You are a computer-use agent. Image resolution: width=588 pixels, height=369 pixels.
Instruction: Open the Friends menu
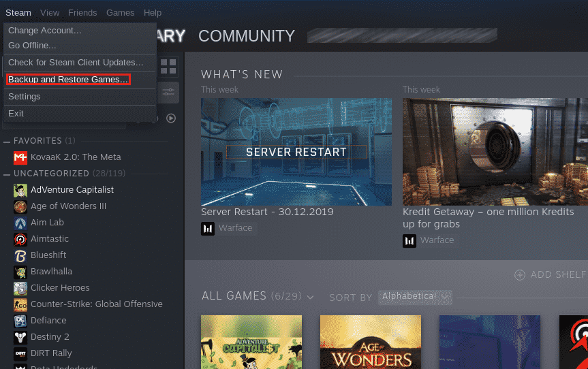tap(82, 13)
